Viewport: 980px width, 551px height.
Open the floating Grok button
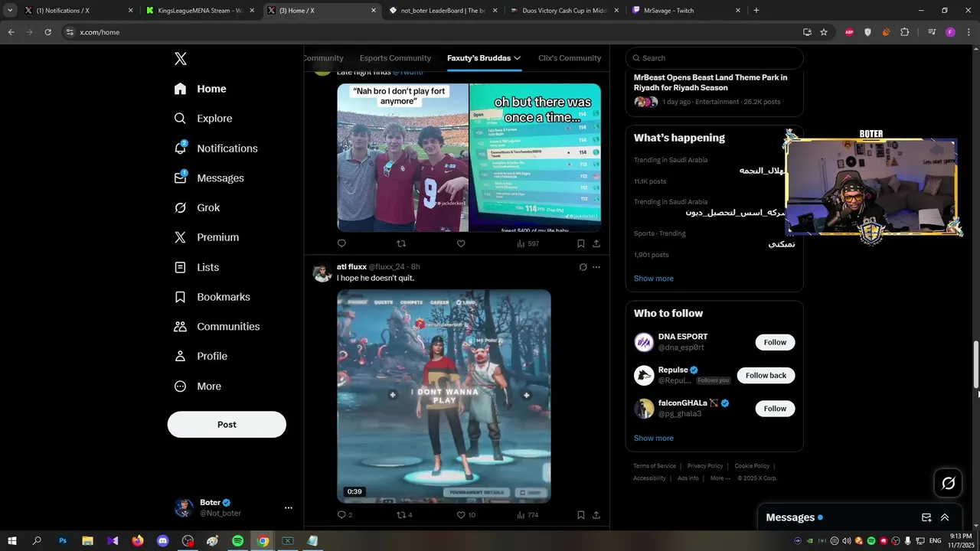click(x=948, y=483)
